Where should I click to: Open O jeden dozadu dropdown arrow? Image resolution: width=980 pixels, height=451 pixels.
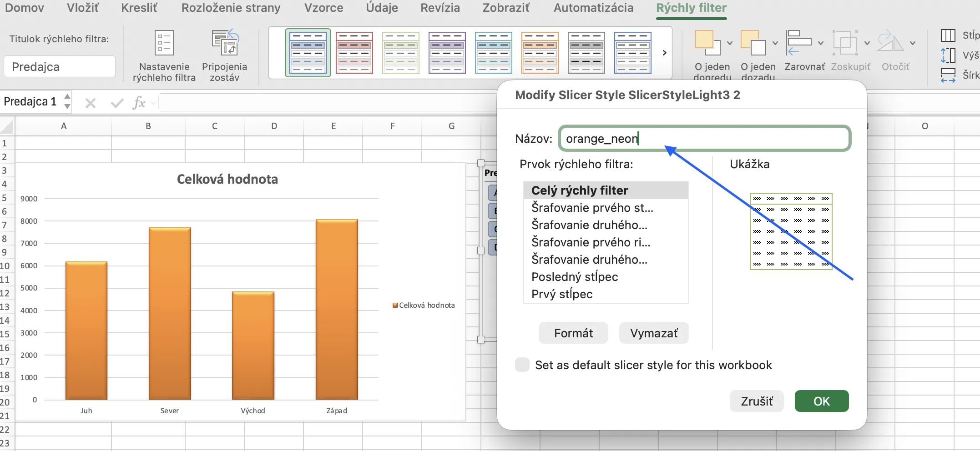coord(775,43)
